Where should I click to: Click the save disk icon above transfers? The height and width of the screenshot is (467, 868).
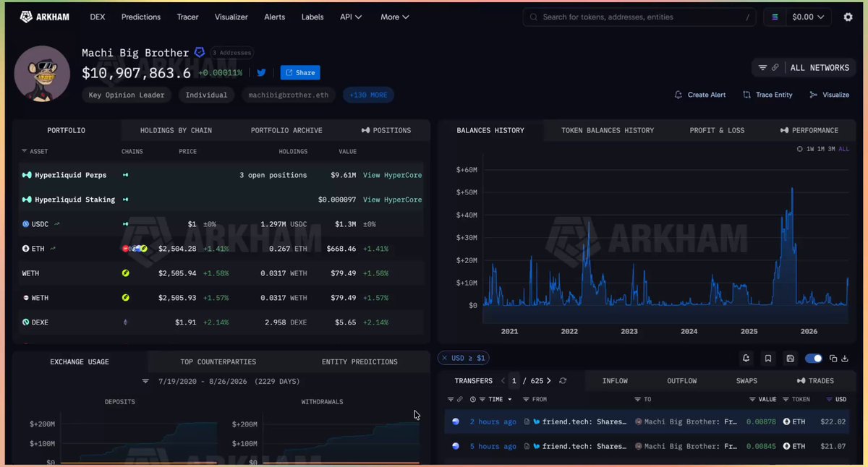pos(790,358)
